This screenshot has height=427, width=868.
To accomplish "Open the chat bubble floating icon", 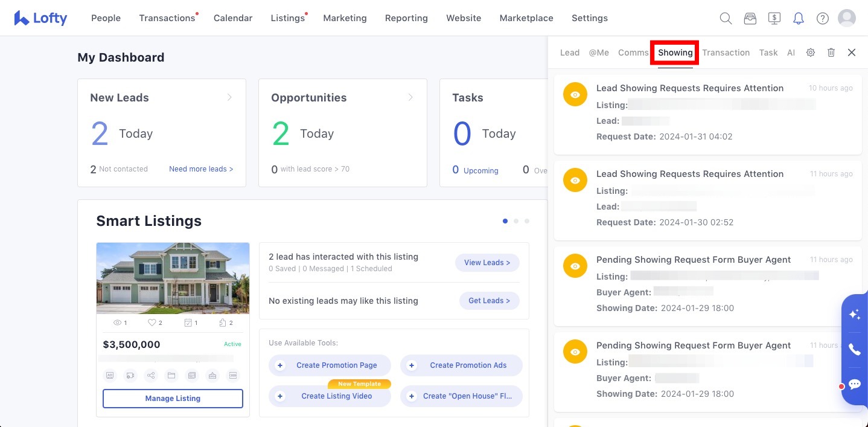I will pyautogui.click(x=854, y=384).
